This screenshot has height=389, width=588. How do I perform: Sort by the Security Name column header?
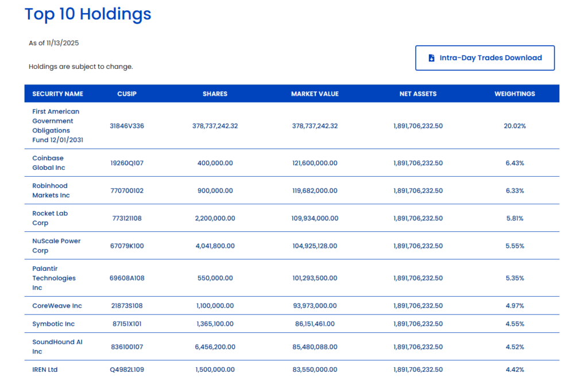click(57, 94)
